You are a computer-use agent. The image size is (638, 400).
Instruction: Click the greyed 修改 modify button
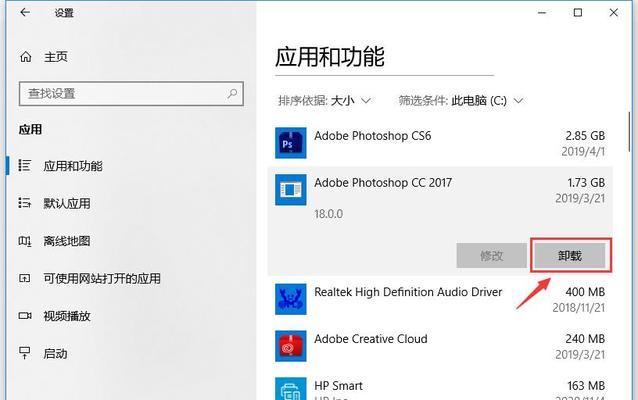(492, 256)
